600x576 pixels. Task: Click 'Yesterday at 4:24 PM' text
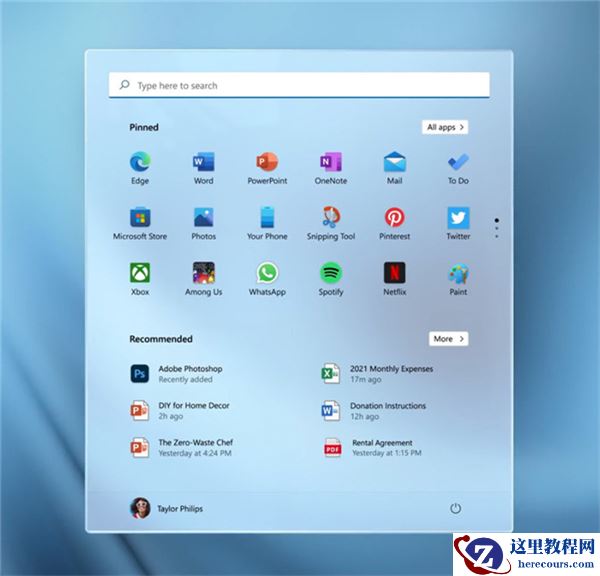click(195, 453)
